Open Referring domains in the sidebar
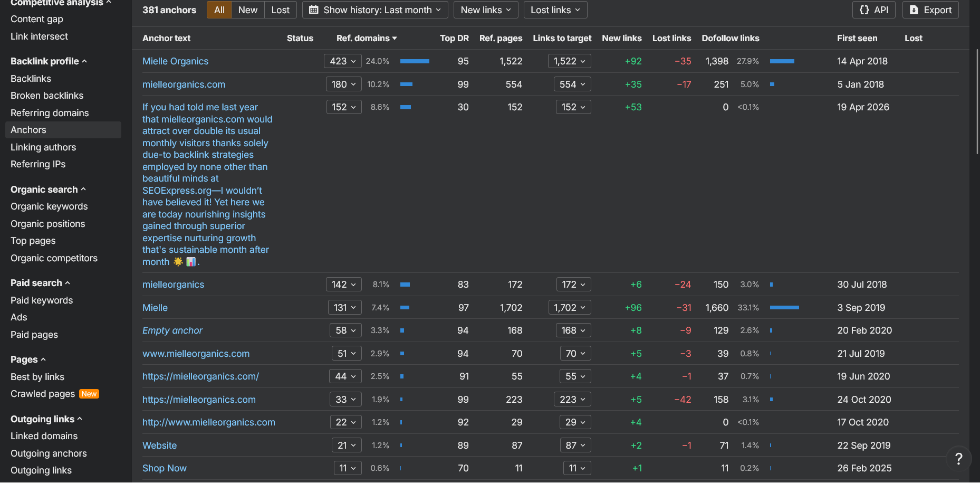The height and width of the screenshot is (483, 980). pyautogui.click(x=50, y=113)
